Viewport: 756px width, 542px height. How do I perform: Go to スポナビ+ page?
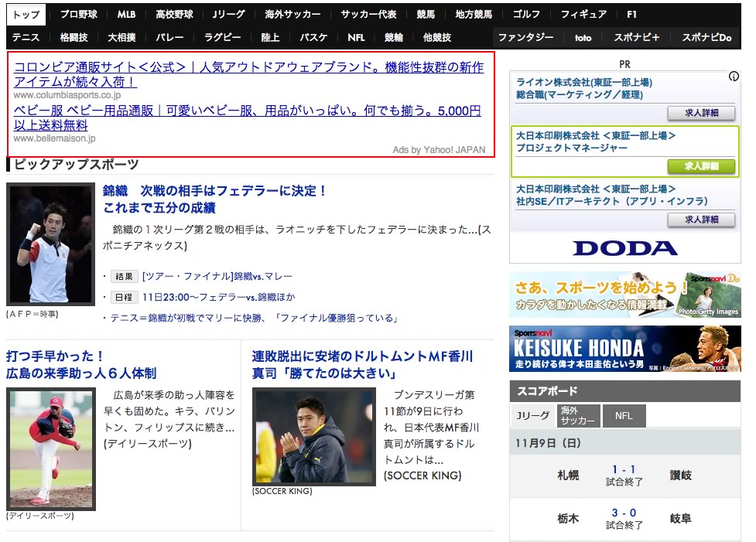pyautogui.click(x=636, y=38)
